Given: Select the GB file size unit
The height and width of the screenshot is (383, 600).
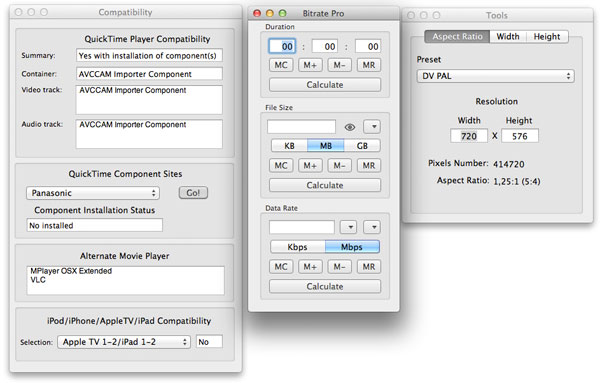Looking at the screenshot, I should [x=362, y=146].
